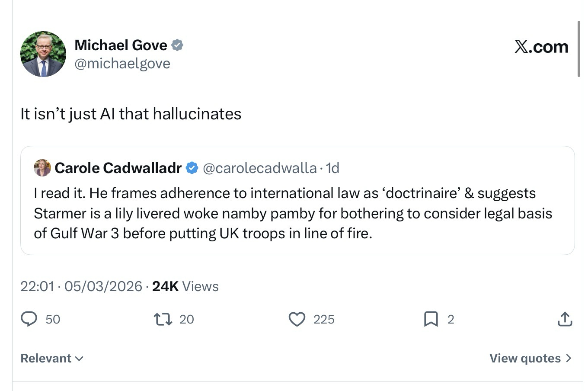Click Michael Gove's verified badge
Image resolution: width=588 pixels, height=391 pixels.
tap(177, 45)
